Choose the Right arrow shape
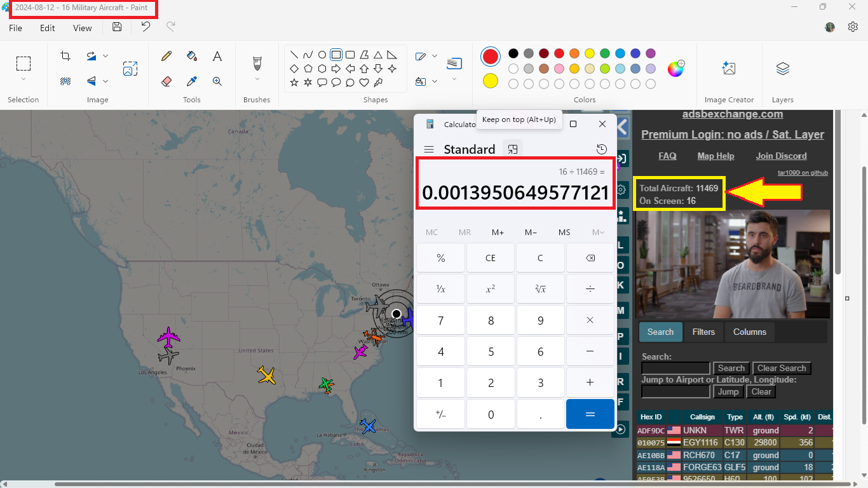 point(336,69)
